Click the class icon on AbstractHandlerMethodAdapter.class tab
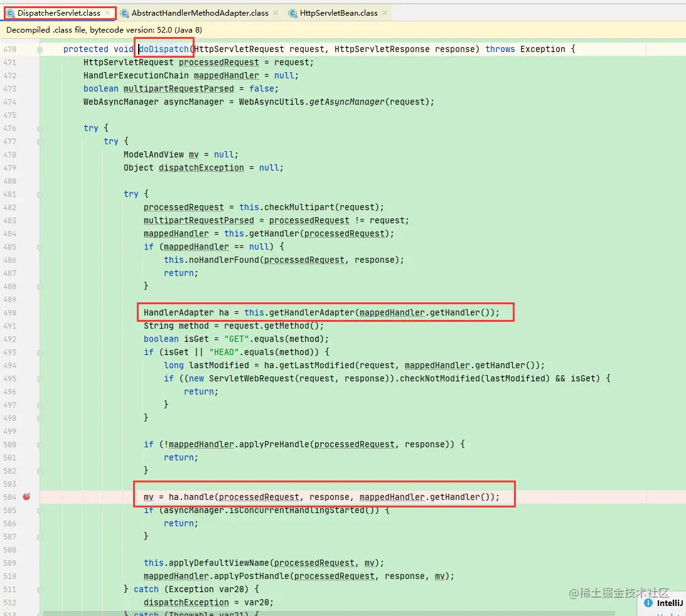Viewport: 686px width, 616px height. click(x=125, y=13)
